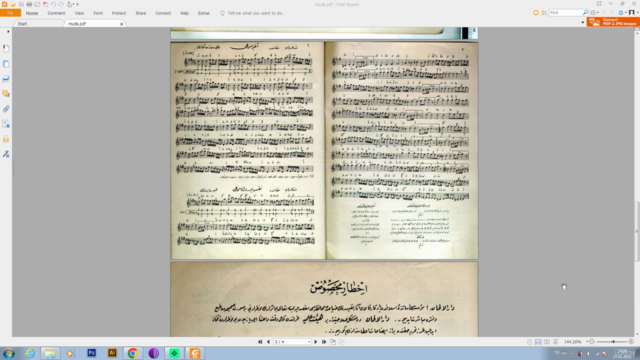Switch to the Share ribbon tab

pyautogui.click(x=141, y=13)
